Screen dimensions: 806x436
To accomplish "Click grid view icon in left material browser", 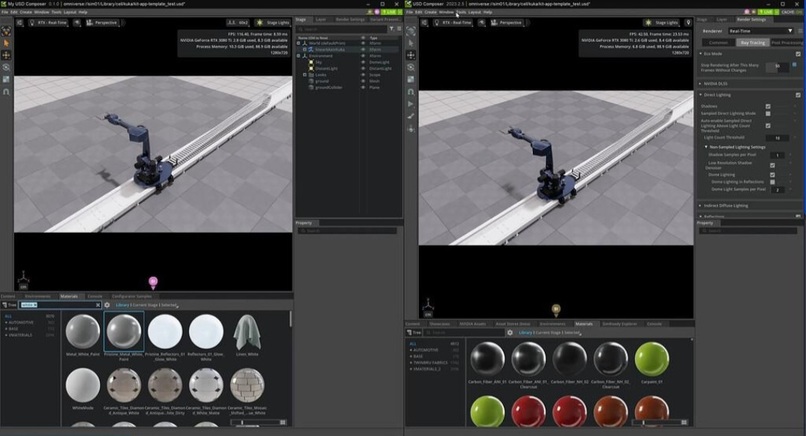I will (283, 422).
